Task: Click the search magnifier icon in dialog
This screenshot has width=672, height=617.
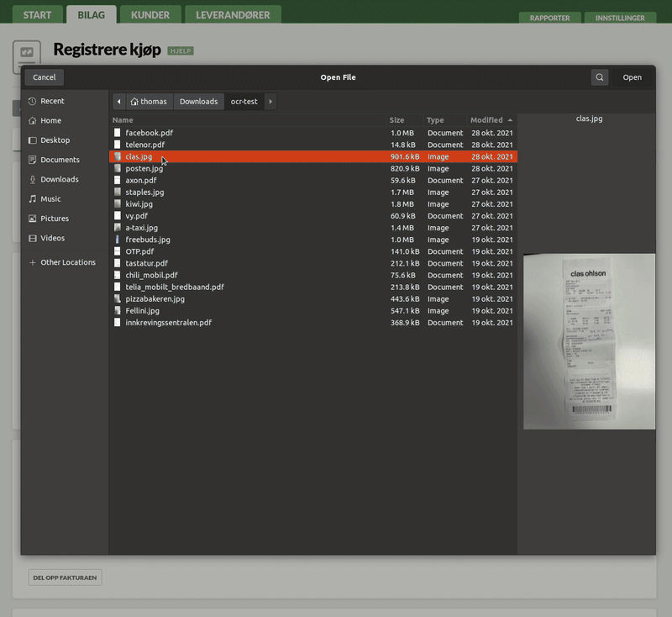Action: [599, 77]
